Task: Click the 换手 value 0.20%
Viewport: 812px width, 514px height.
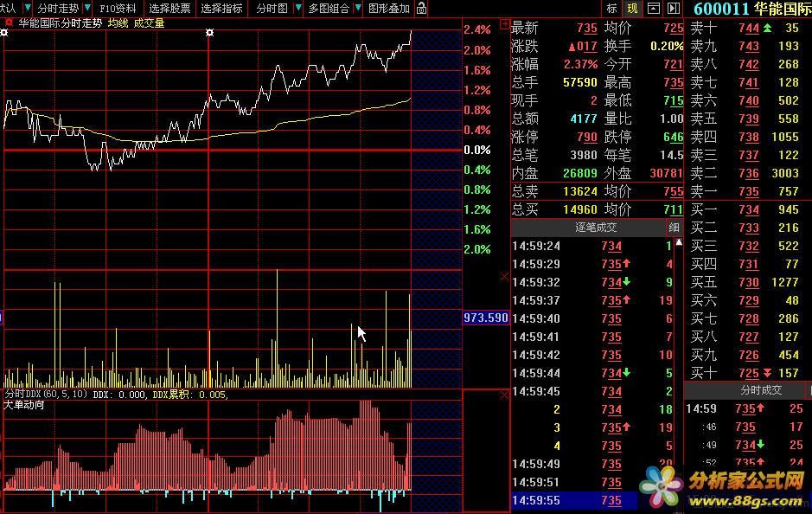Action: (667, 46)
